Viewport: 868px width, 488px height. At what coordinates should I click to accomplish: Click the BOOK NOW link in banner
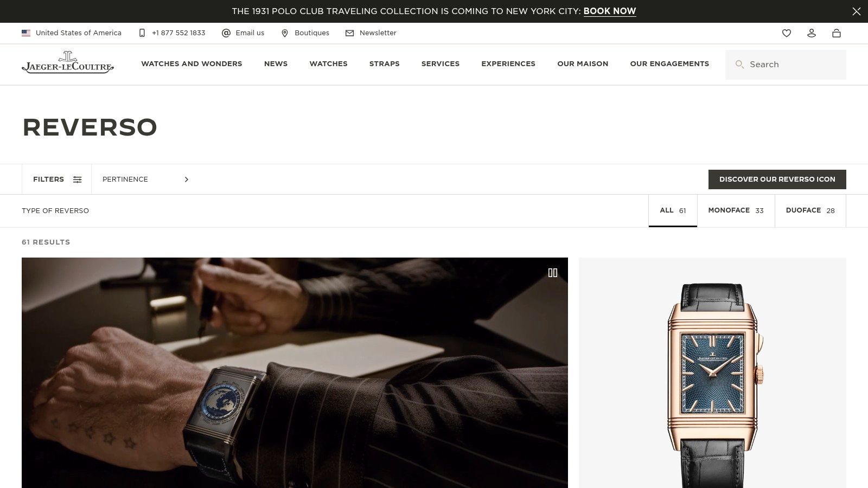coord(610,11)
